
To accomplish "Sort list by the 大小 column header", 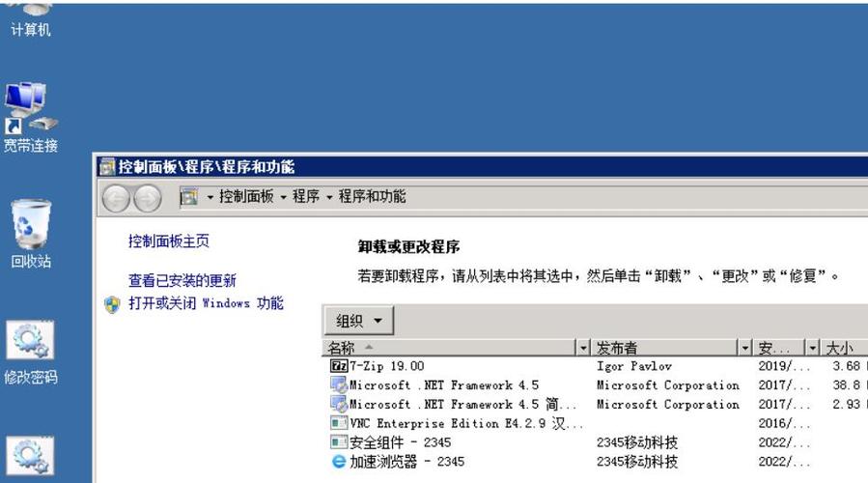I will tap(842, 348).
